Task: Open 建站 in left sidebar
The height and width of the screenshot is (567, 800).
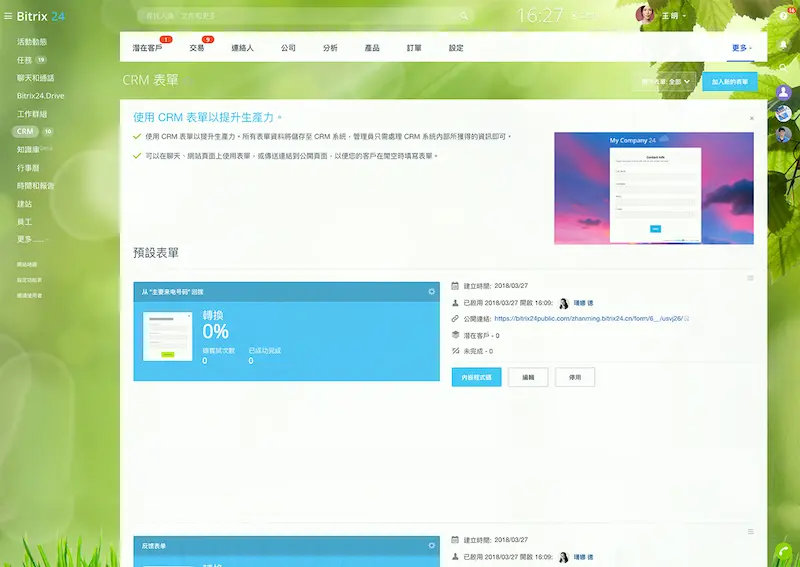Action: (x=24, y=204)
